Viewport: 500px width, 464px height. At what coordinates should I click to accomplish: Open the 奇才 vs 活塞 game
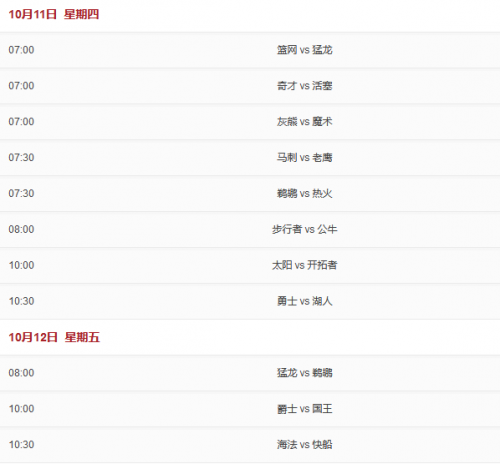305,86
